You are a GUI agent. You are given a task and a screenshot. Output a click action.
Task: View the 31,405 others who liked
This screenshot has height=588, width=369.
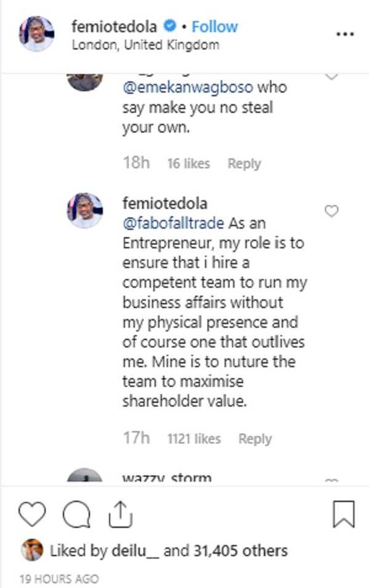241,551
